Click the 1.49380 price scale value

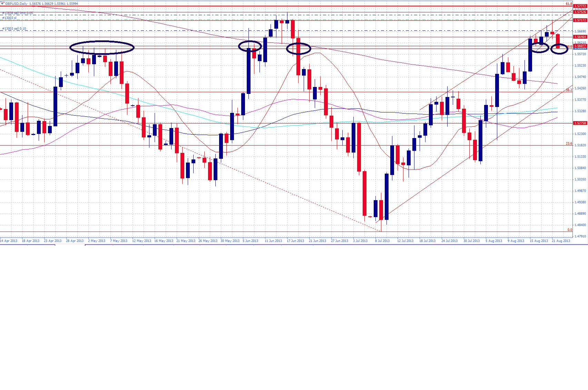click(580, 202)
